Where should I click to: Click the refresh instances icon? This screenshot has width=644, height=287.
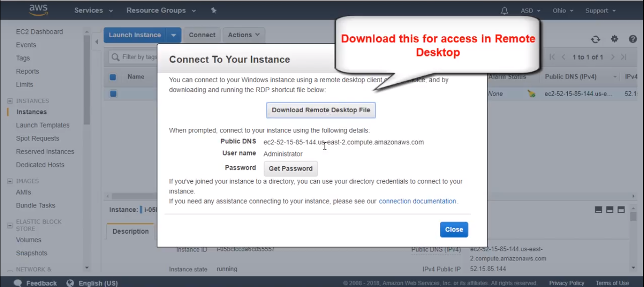point(595,40)
